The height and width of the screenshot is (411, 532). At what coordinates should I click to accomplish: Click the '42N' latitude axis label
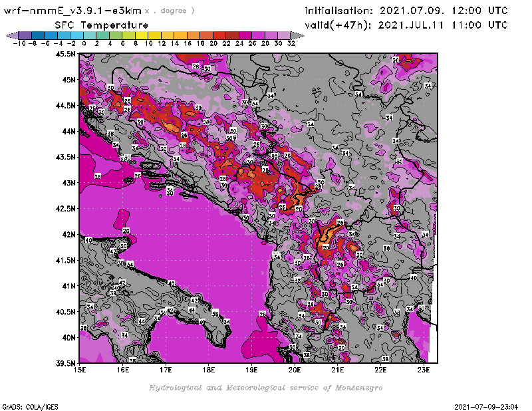tap(68, 235)
